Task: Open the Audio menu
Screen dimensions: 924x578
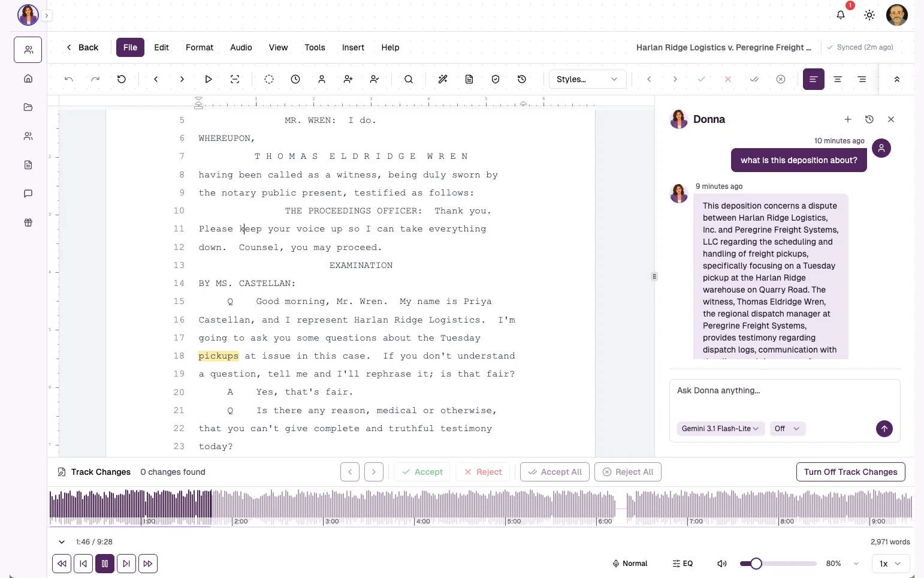Action: tap(241, 47)
